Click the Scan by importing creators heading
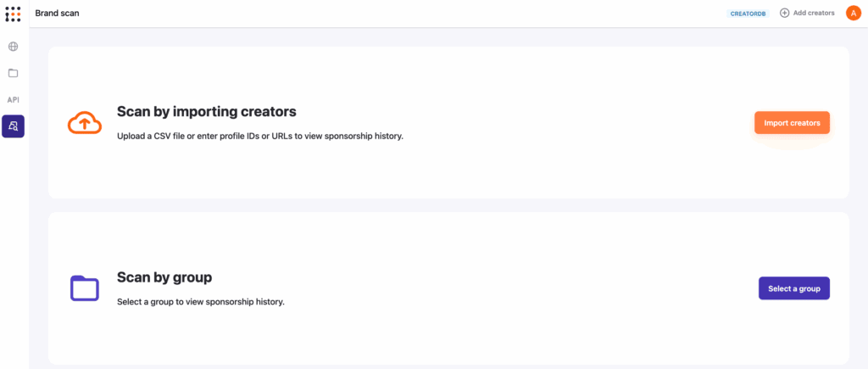The width and height of the screenshot is (868, 369). [x=206, y=112]
